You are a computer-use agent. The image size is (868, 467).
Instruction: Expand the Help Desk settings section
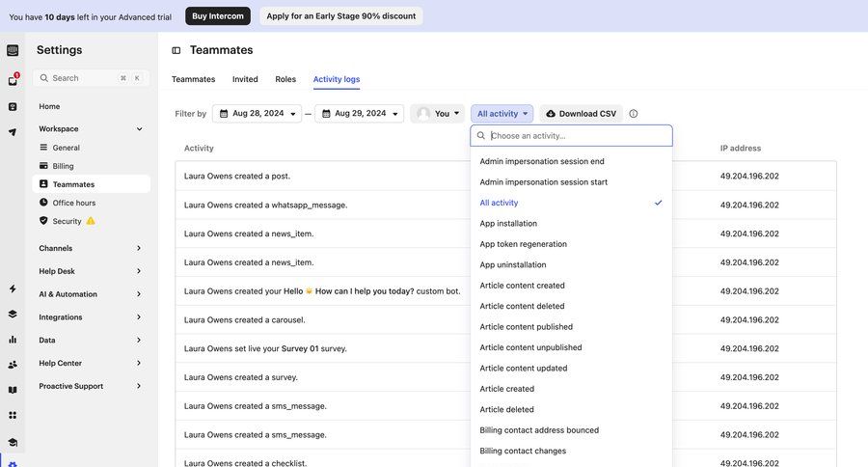point(91,271)
